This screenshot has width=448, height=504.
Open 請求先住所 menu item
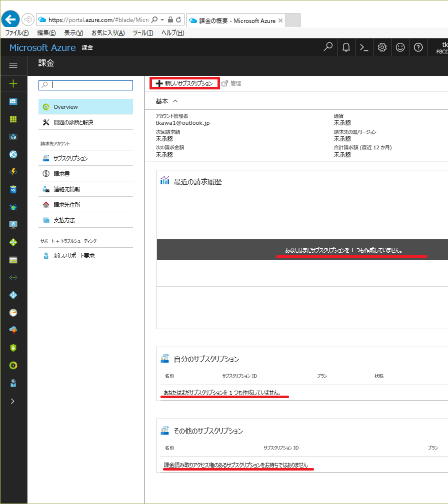85,204
